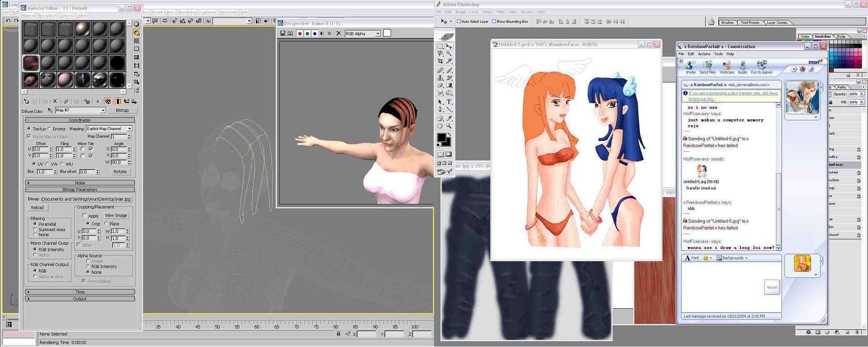Click the Send button in MSN

tap(772, 287)
